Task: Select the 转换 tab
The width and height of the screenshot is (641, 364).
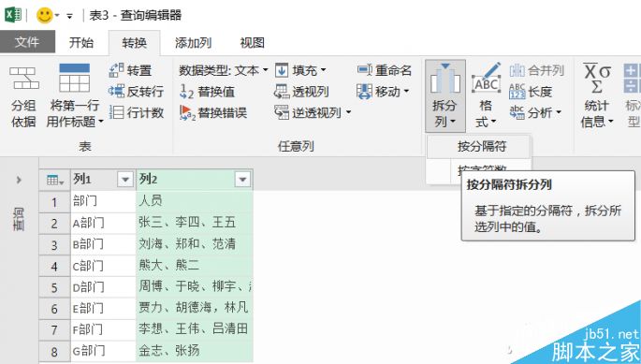Action: tap(134, 42)
